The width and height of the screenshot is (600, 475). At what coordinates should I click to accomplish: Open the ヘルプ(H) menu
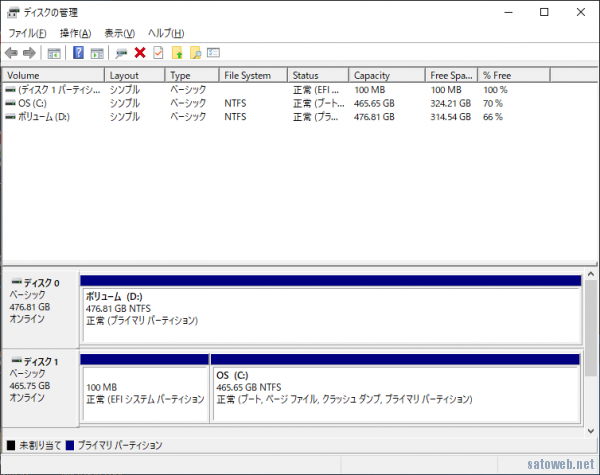pos(165,34)
